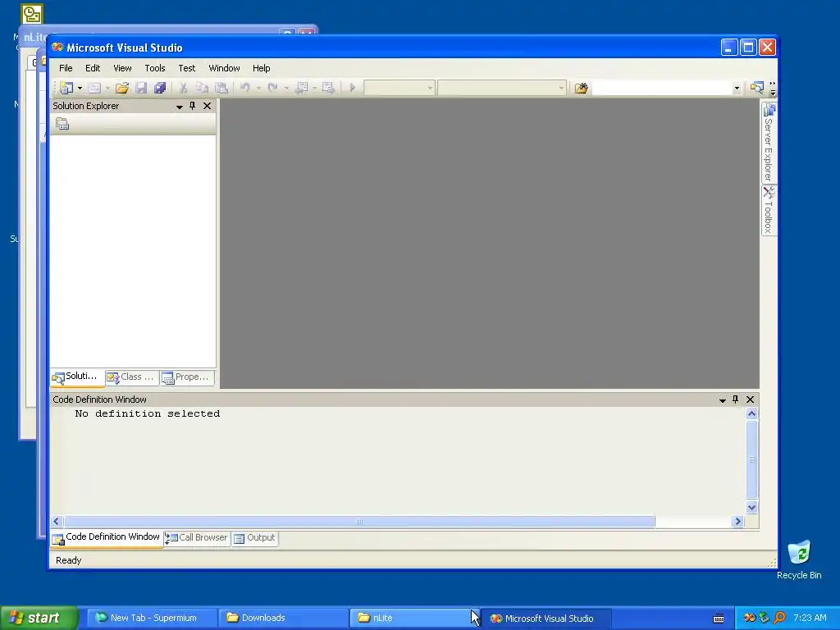Click inside the Find combo box field
The height and width of the screenshot is (630, 840).
(x=662, y=88)
